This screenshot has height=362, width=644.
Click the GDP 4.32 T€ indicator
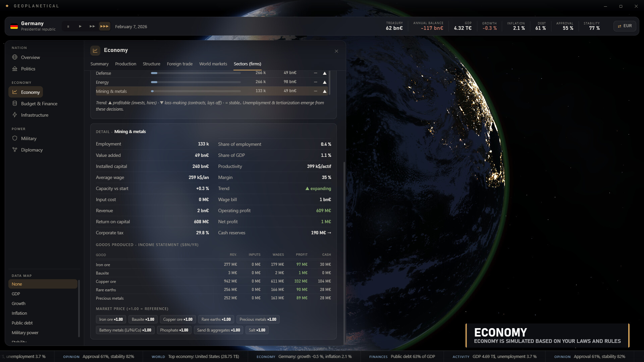coord(463,26)
